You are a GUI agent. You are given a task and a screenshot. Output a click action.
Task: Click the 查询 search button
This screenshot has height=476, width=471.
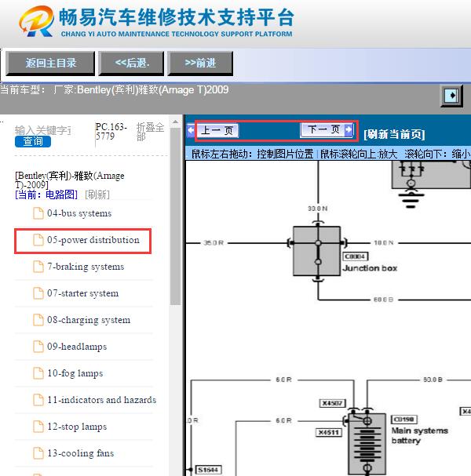click(33, 141)
